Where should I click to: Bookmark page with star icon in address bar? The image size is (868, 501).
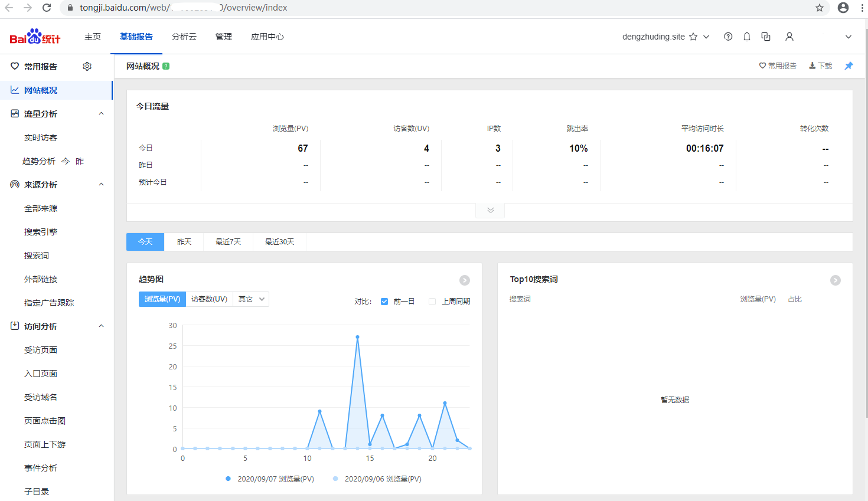coord(820,8)
